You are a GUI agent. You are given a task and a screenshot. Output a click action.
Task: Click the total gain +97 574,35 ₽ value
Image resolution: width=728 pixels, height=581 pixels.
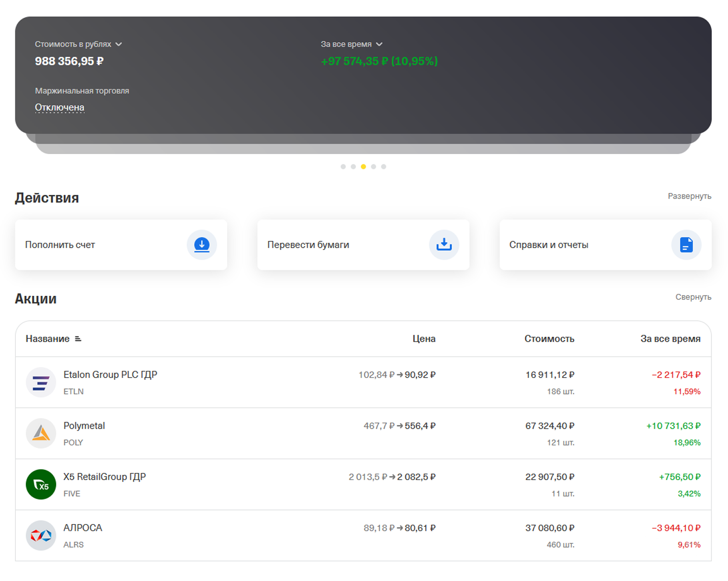[x=379, y=61]
